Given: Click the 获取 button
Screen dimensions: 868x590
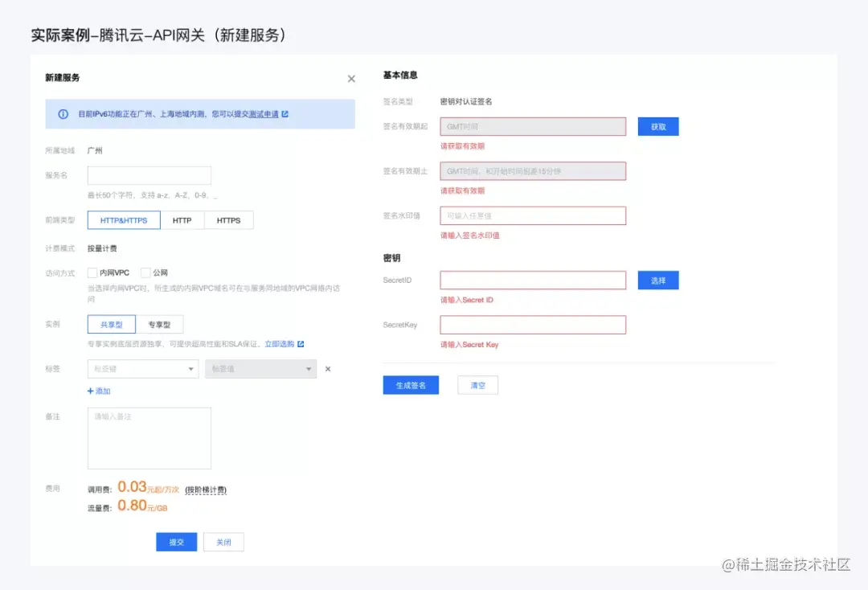Looking at the screenshot, I should click(x=658, y=127).
